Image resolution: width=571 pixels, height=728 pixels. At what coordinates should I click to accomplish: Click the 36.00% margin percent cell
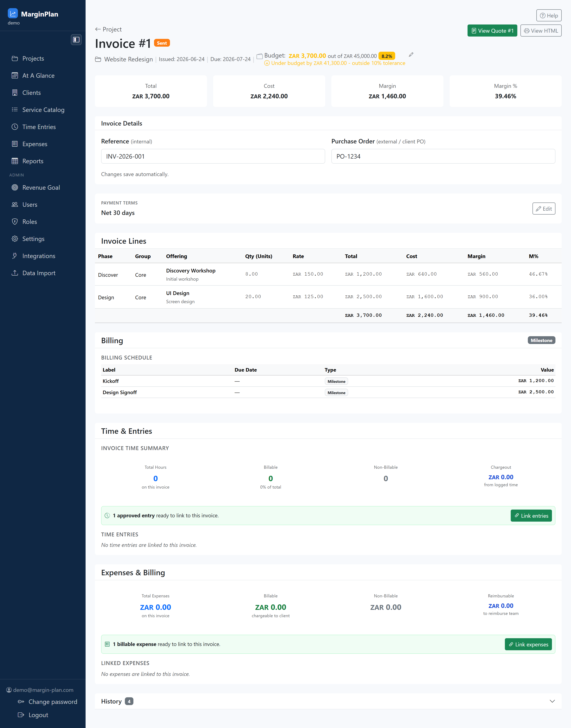point(538,297)
